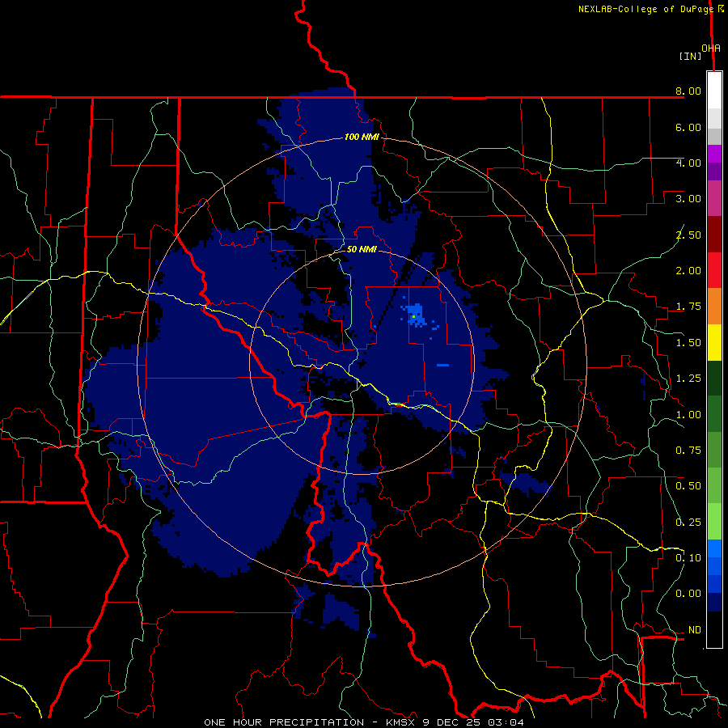
Task: Click the 1.25 legend value
Action: pyautogui.click(x=688, y=379)
